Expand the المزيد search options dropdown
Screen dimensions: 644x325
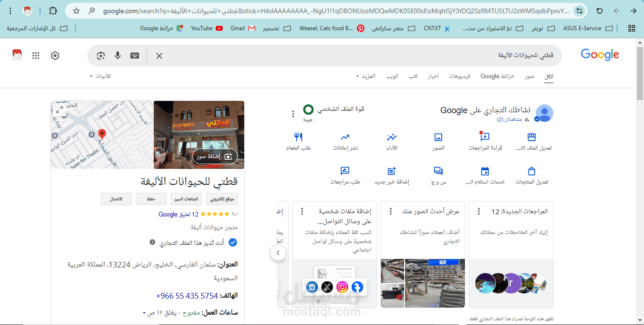(x=367, y=76)
